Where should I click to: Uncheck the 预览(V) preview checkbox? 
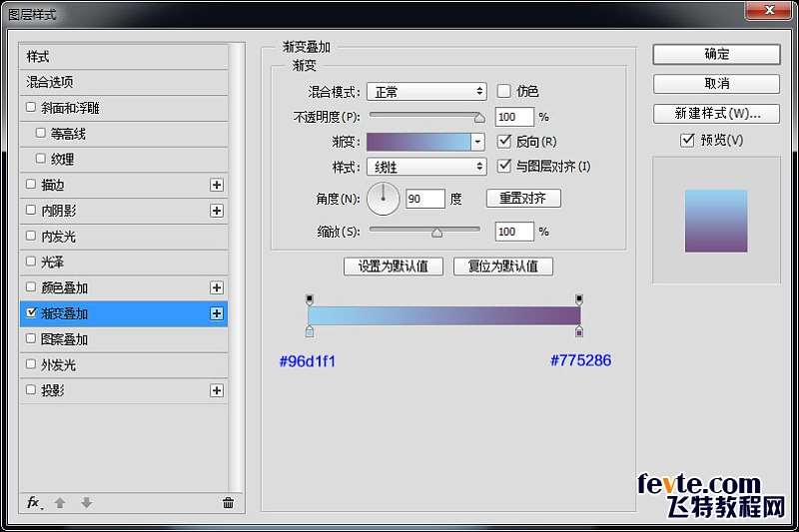click(x=687, y=140)
